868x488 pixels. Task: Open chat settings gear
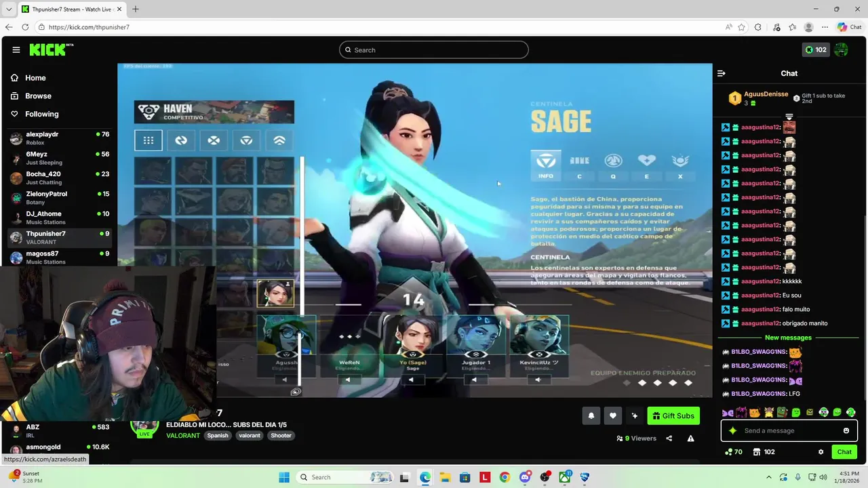[x=821, y=452]
